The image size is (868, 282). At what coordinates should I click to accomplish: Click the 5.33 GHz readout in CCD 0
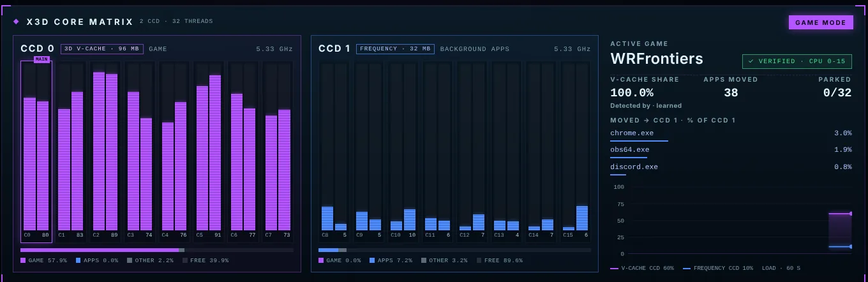(274, 49)
